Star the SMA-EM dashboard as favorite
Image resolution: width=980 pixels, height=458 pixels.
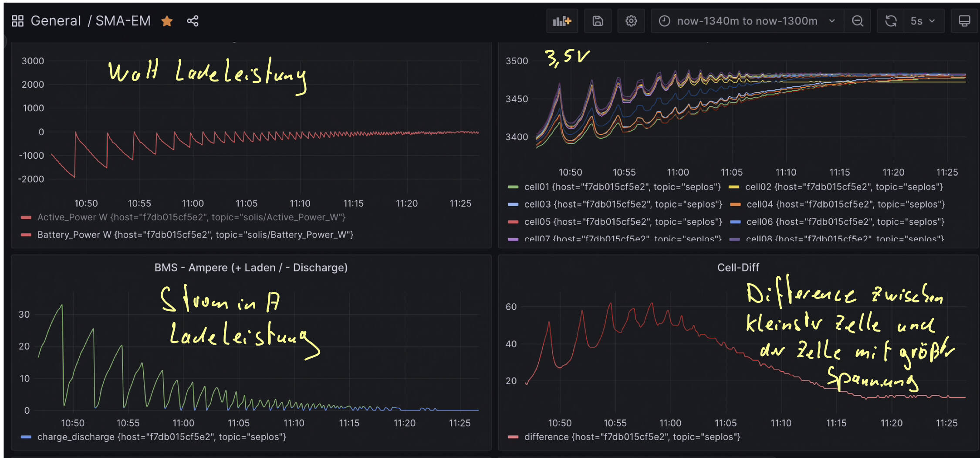167,21
